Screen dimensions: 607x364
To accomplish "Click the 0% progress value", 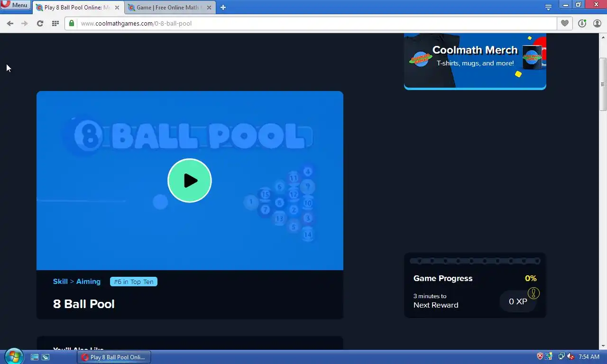I will pyautogui.click(x=531, y=278).
